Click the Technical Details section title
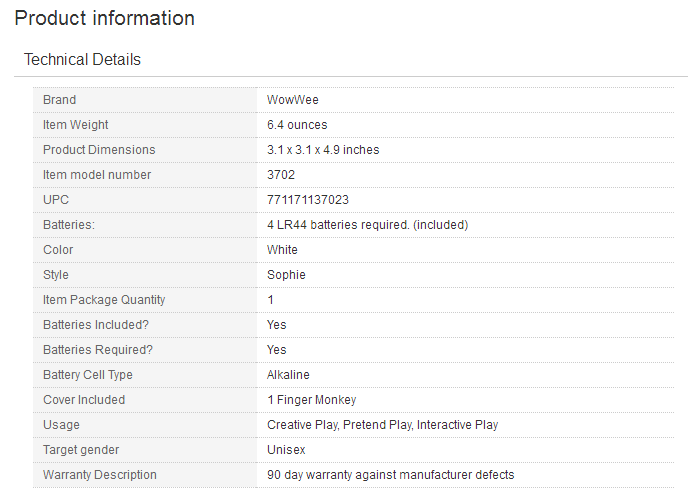This screenshot has height=491, width=697. pyautogui.click(x=82, y=59)
